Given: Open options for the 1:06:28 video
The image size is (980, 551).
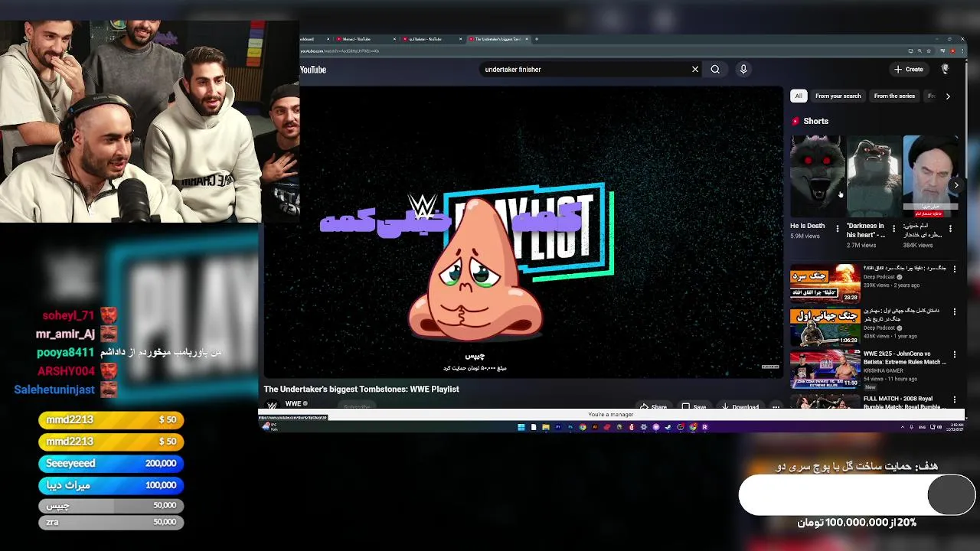Looking at the screenshot, I should point(954,311).
